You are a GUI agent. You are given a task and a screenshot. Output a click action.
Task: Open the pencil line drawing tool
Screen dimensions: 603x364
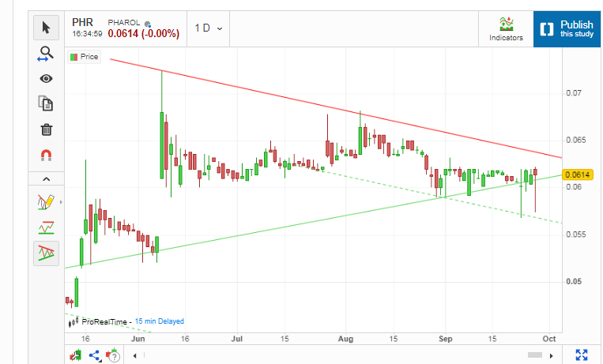(x=46, y=202)
